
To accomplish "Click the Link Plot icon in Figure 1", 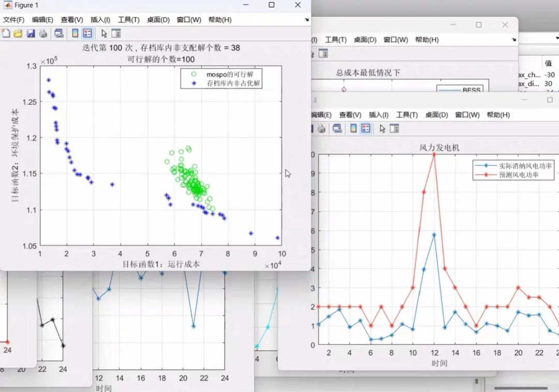I will [x=59, y=34].
